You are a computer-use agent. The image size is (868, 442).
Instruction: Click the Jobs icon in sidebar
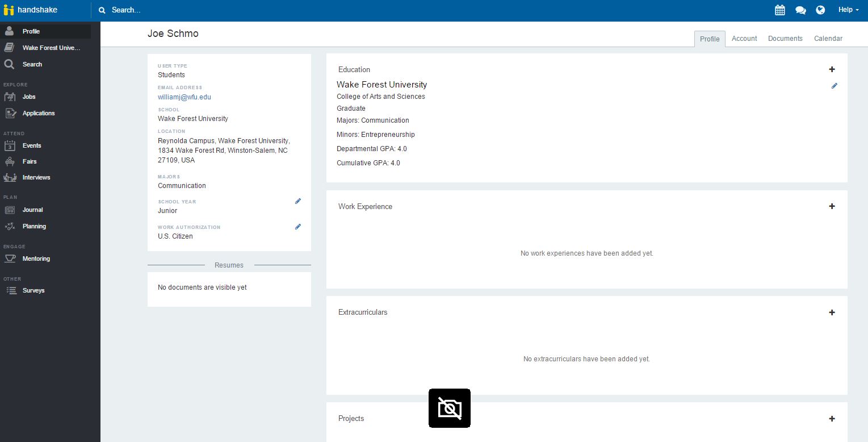(10, 97)
